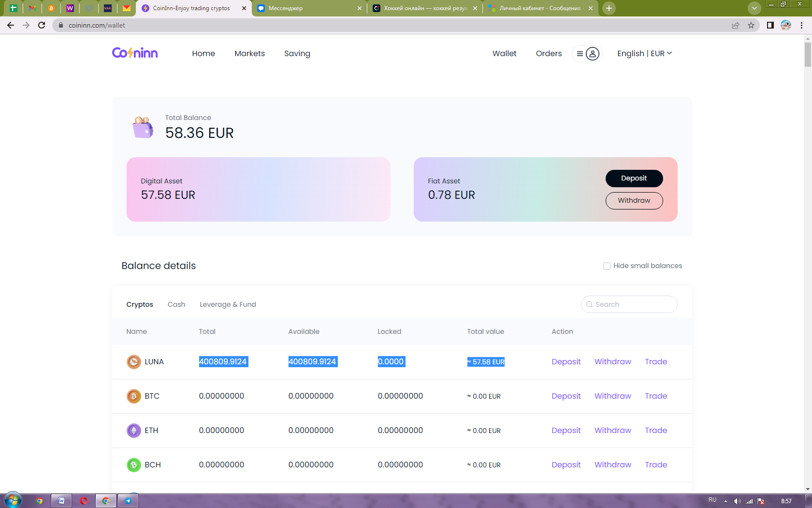Deposit ETH from its row
This screenshot has width=812, height=508.
pos(566,431)
